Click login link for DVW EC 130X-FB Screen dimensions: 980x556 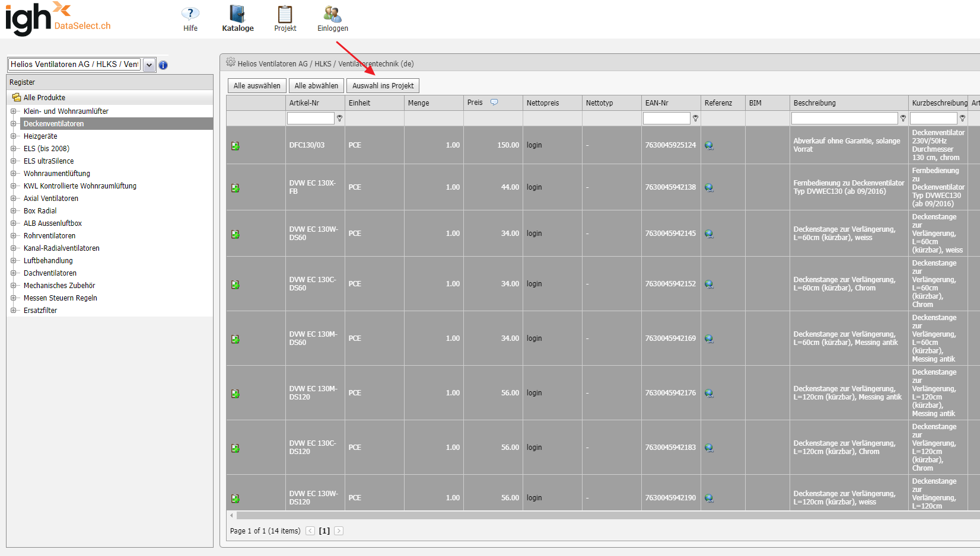tap(534, 187)
